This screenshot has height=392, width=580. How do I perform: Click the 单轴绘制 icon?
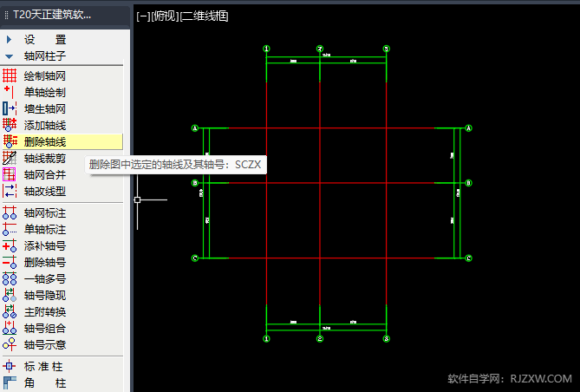(10, 92)
